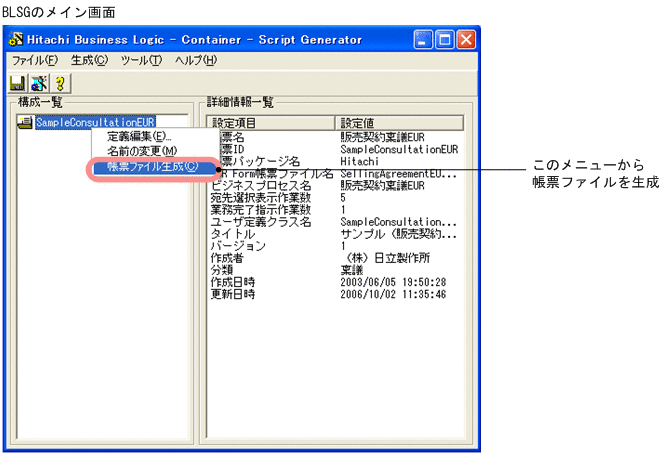The image size is (663, 457).
Task: Click the value 5 in 宛先選択表示作業数 row
Action: 343,198
